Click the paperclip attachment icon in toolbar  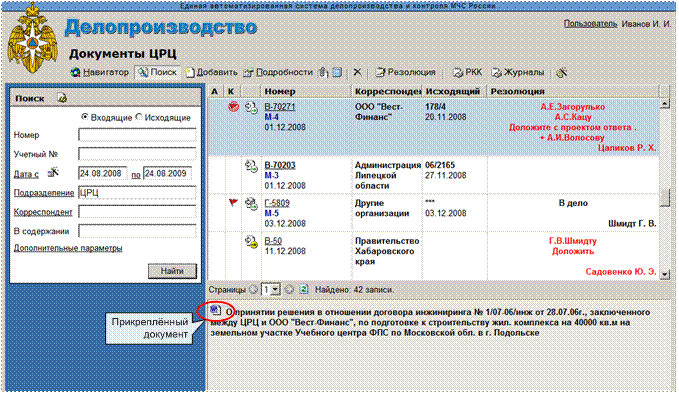pyautogui.click(x=324, y=72)
